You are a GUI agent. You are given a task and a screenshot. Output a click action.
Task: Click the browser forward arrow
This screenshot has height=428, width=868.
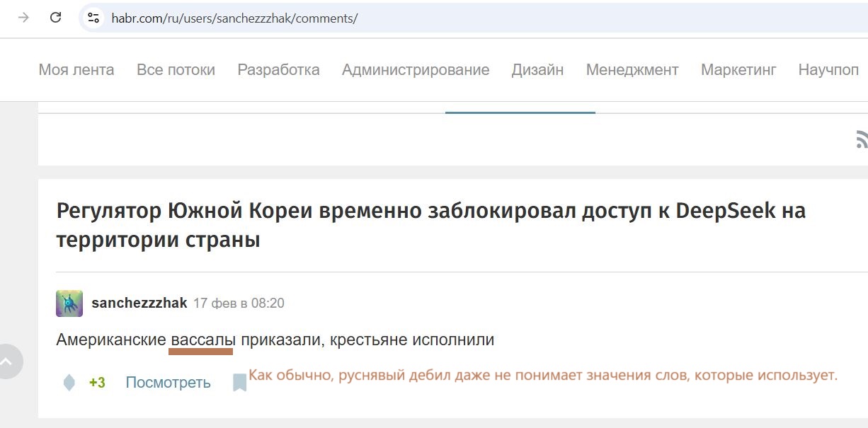click(x=23, y=18)
